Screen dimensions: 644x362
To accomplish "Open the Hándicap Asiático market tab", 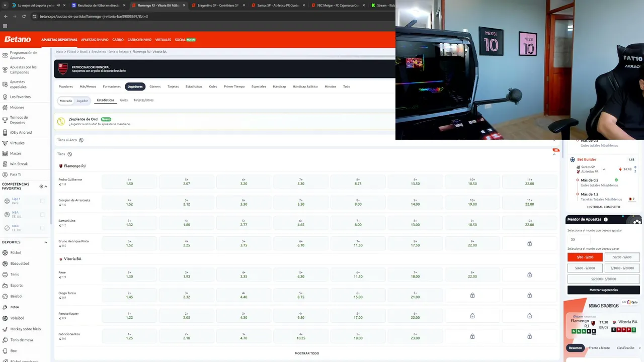I will coord(305,86).
